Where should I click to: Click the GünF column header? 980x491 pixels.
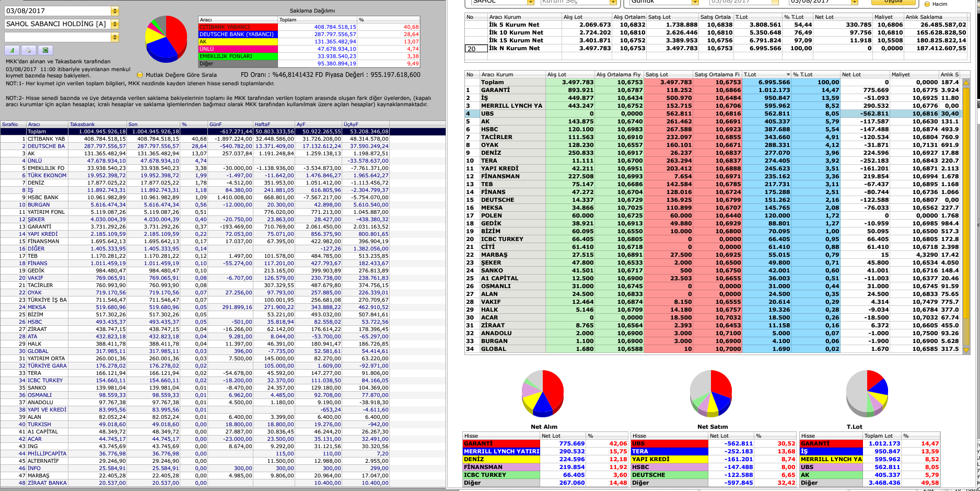pyautogui.click(x=230, y=124)
